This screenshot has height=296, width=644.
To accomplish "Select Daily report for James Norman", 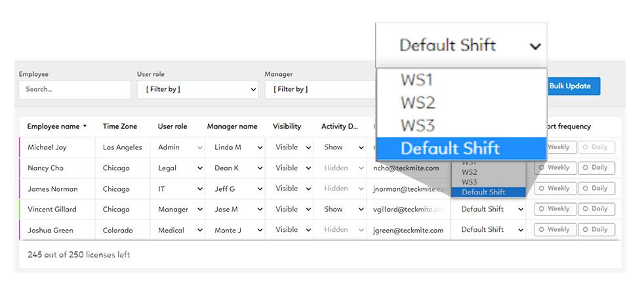I will [x=596, y=189].
